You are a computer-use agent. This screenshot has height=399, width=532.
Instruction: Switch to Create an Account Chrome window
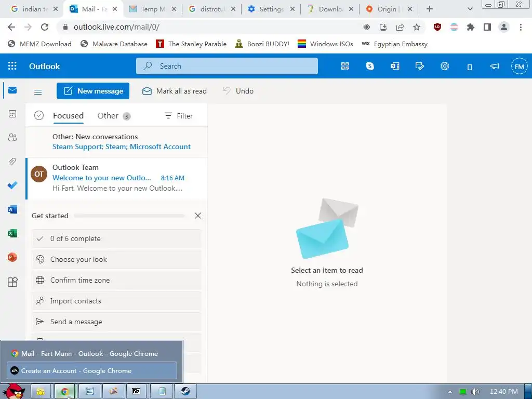coord(92,370)
